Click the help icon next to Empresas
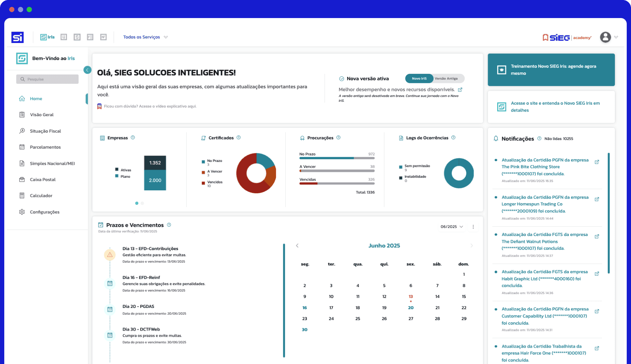This screenshot has width=631, height=364. (x=133, y=138)
